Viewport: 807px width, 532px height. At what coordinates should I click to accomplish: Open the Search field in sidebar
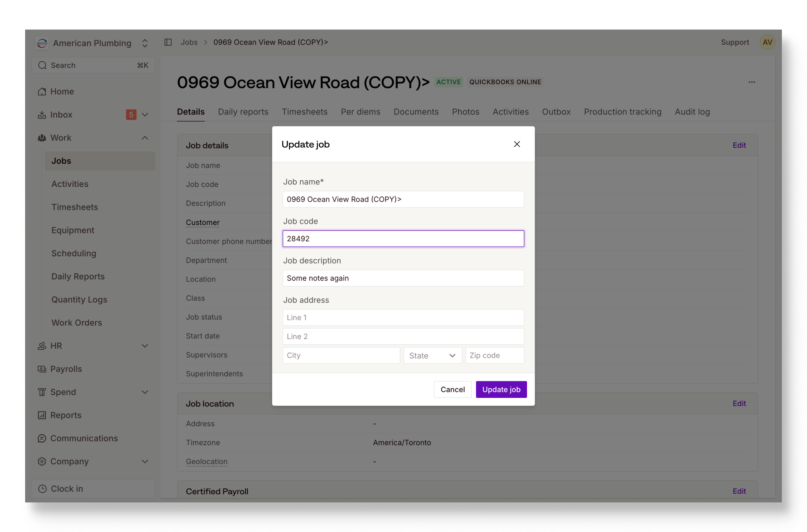[93, 65]
